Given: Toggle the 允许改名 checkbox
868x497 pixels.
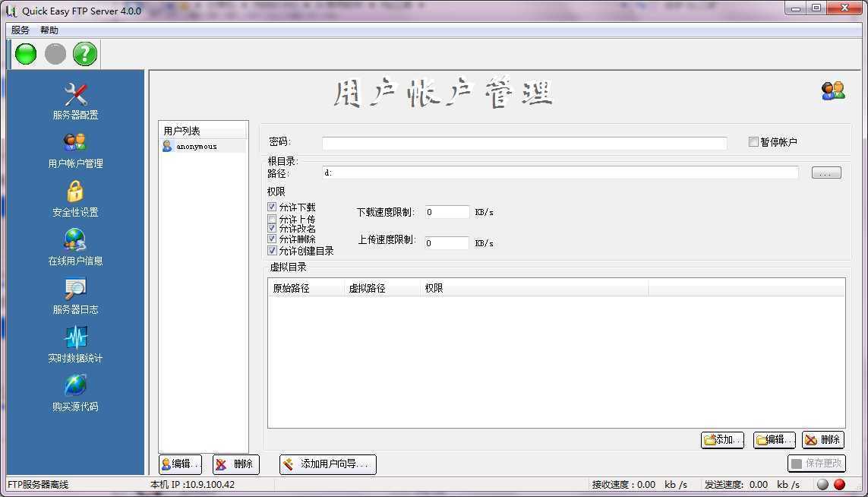Looking at the screenshot, I should point(272,228).
